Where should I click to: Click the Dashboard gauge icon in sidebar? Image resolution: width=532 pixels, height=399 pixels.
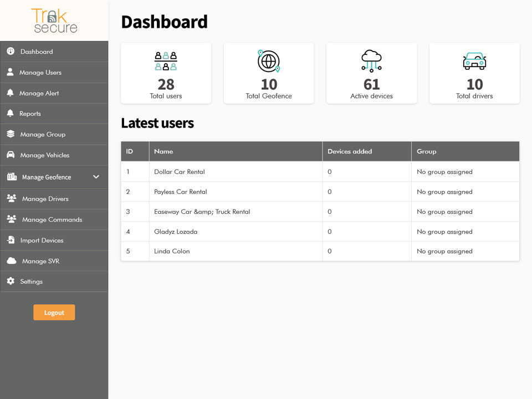click(x=11, y=52)
